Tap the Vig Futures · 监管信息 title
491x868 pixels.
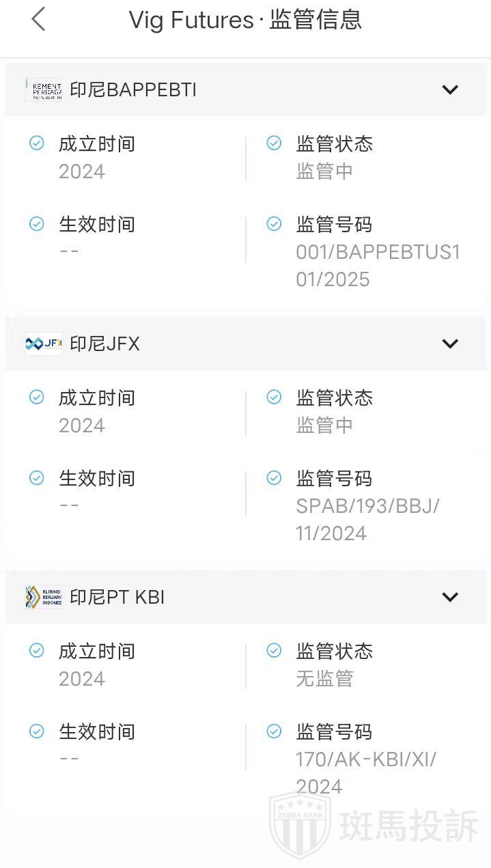[245, 20]
